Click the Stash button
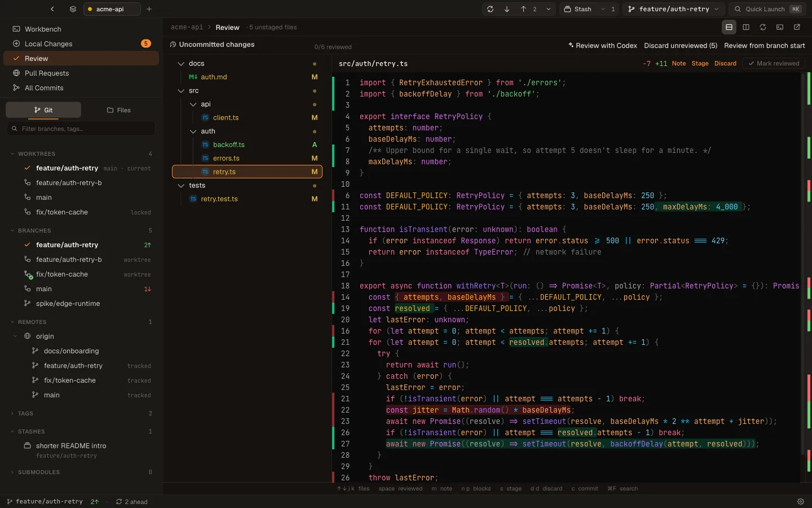 click(x=578, y=9)
